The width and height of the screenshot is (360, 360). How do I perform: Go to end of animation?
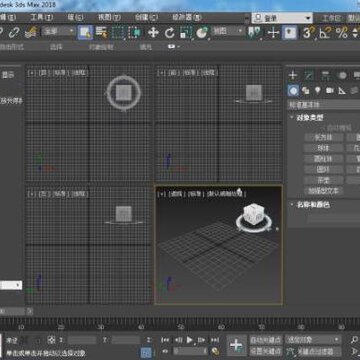click(214, 340)
